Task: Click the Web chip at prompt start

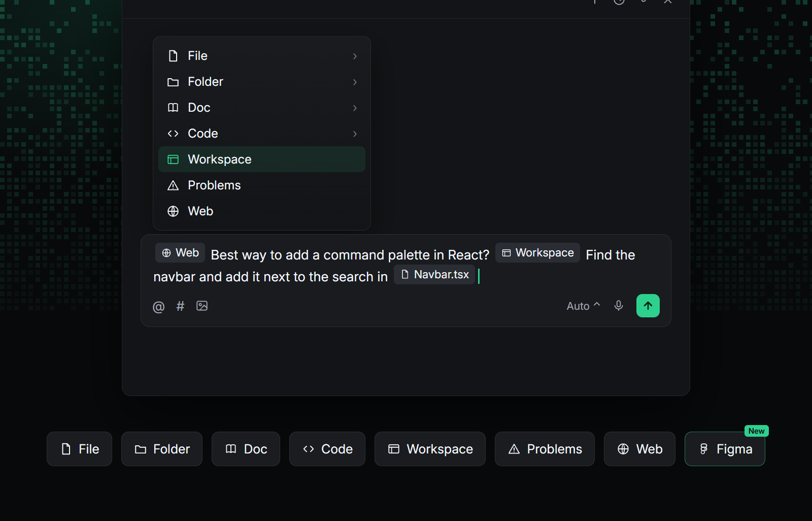Action: click(180, 253)
